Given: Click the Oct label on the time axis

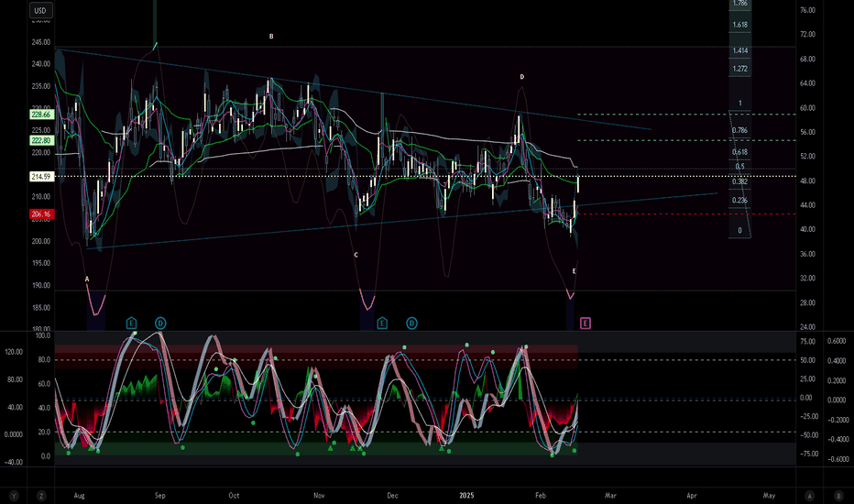Looking at the screenshot, I should pyautogui.click(x=234, y=495).
